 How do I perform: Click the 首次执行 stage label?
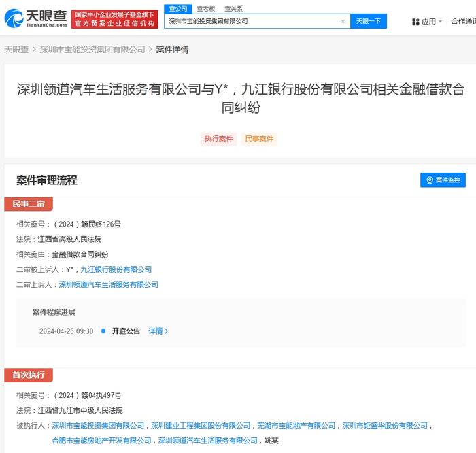29,375
